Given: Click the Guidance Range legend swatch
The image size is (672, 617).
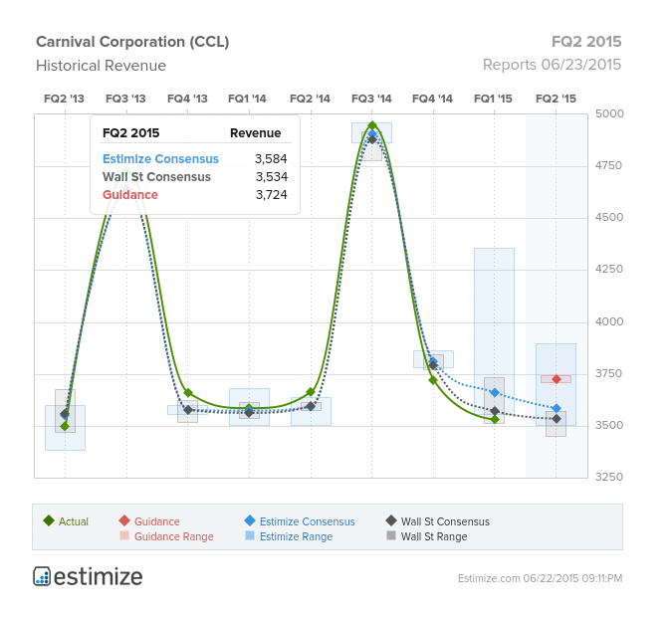Looking at the screenshot, I should (x=124, y=535).
